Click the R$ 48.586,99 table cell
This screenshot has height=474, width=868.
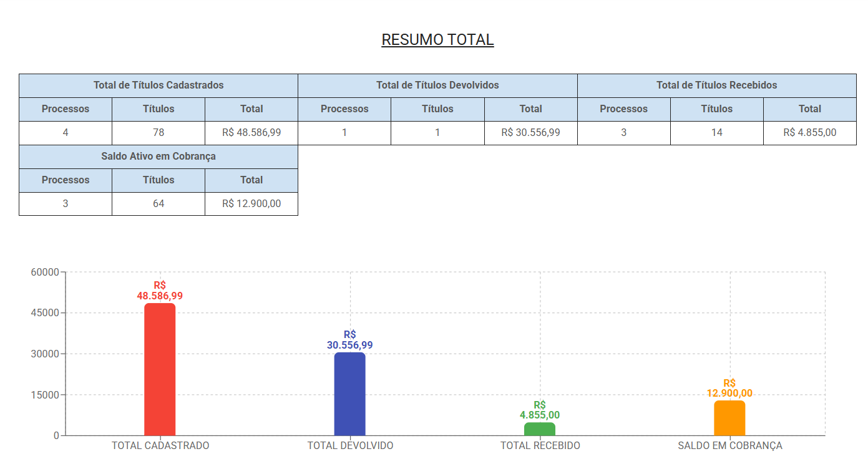pyautogui.click(x=251, y=133)
